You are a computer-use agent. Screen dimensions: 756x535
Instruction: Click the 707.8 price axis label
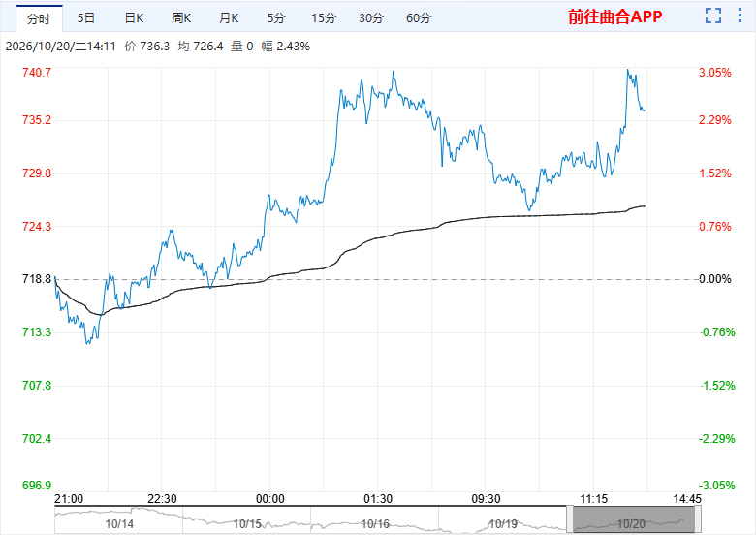tap(37, 385)
